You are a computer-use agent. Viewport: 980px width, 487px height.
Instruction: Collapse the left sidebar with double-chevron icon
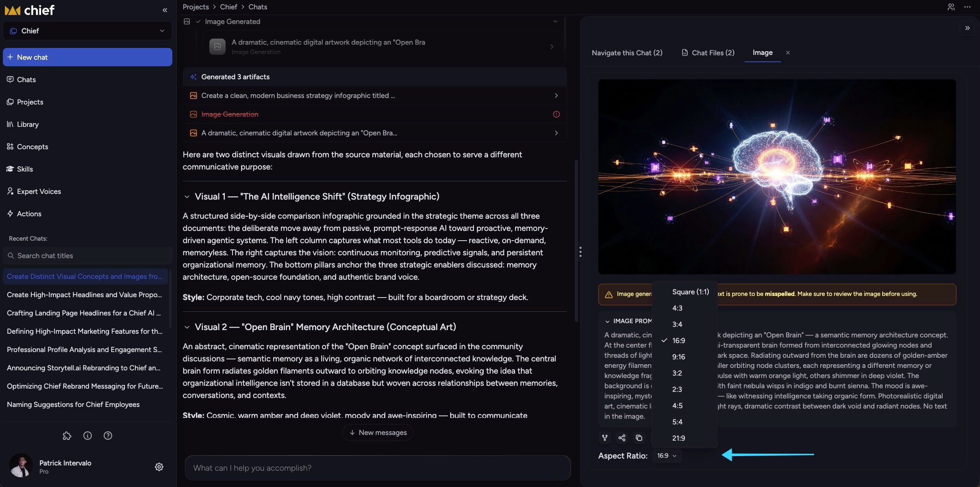(165, 10)
